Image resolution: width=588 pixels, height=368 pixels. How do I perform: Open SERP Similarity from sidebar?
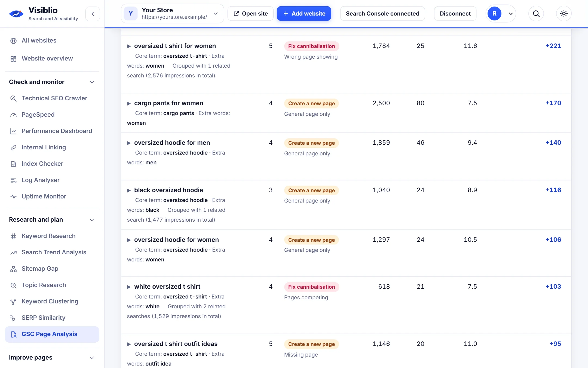(52, 318)
